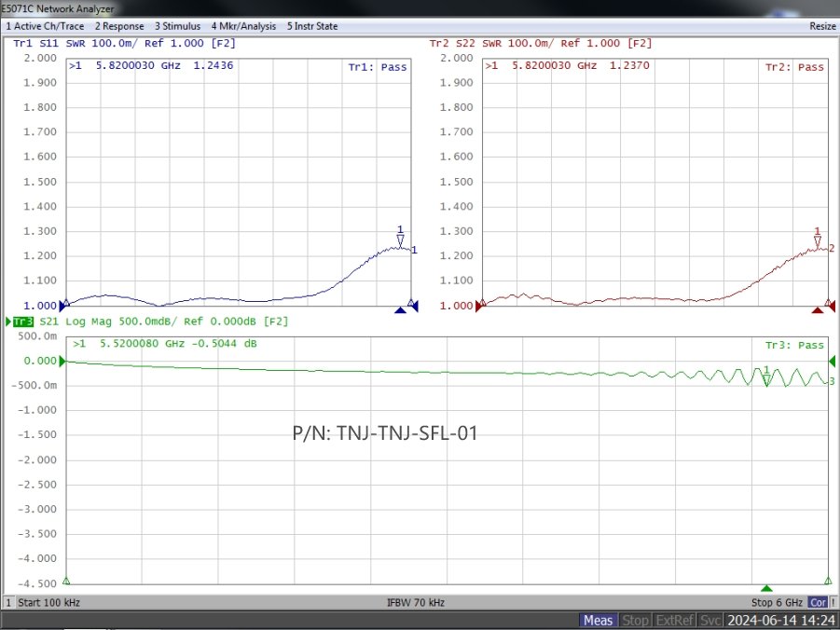Viewport: 840px width, 630px height.
Task: Click green marker position indicator below Tr3 graph
Action: 766,588
